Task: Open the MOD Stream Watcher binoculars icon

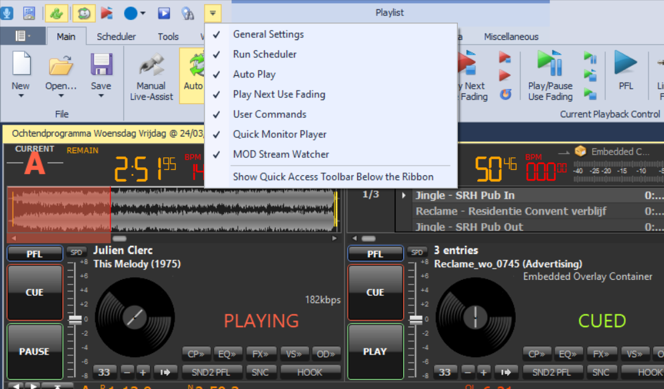Action: (x=188, y=14)
